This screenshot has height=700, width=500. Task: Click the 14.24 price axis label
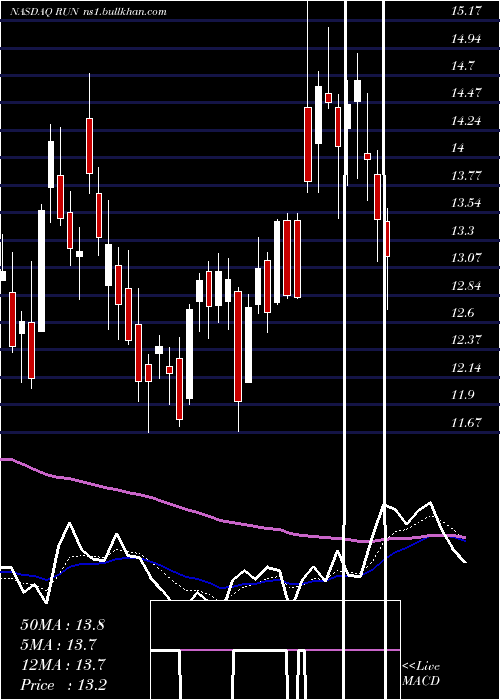466,121
